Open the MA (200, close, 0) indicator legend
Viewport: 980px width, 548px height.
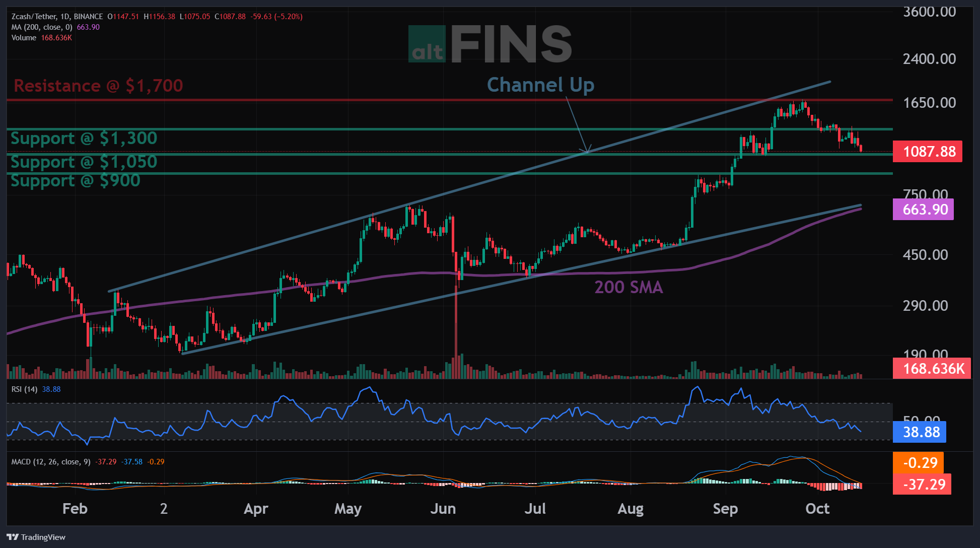click(42, 27)
